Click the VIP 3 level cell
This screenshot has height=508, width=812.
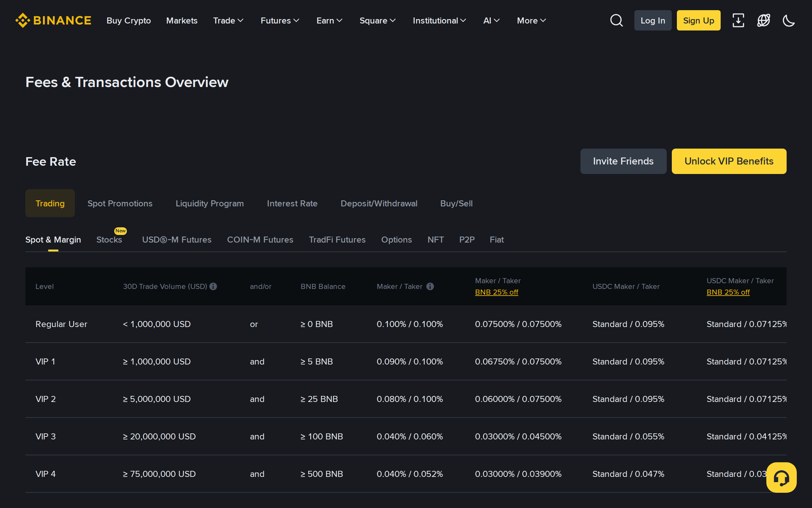click(x=46, y=437)
